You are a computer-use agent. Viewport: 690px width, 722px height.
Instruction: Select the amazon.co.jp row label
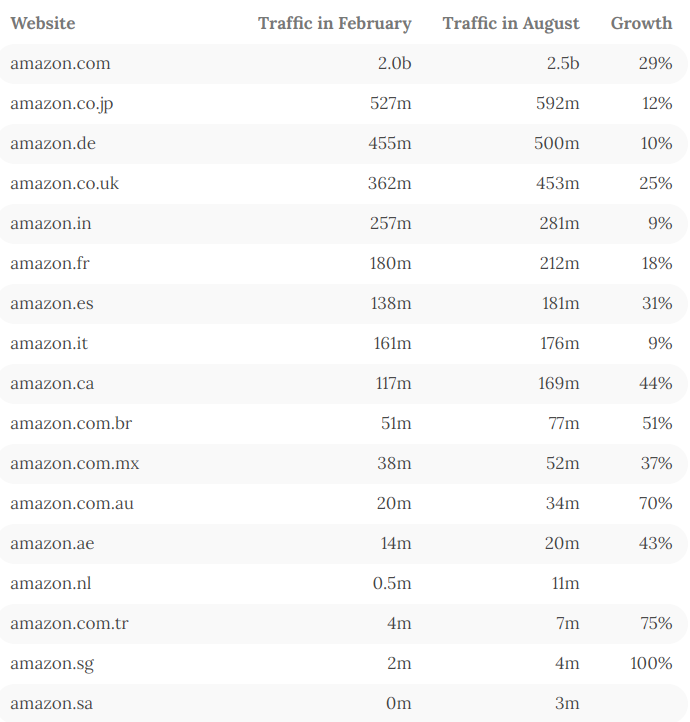62,103
